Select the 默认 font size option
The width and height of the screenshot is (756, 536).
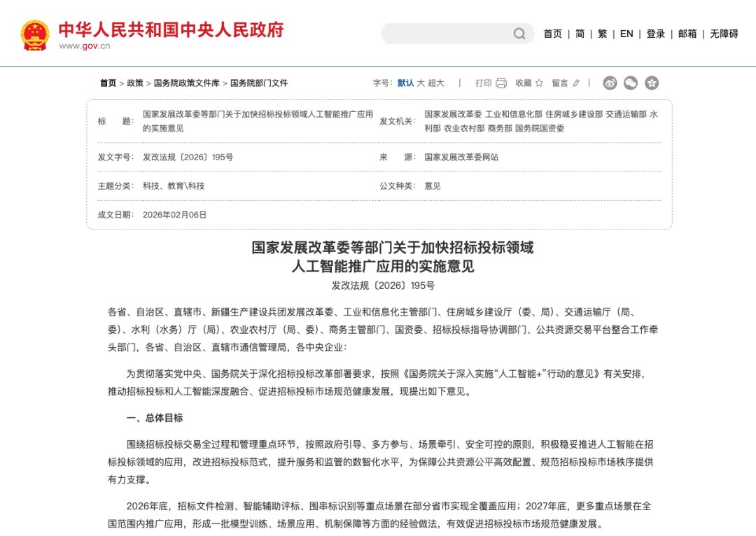pos(405,83)
